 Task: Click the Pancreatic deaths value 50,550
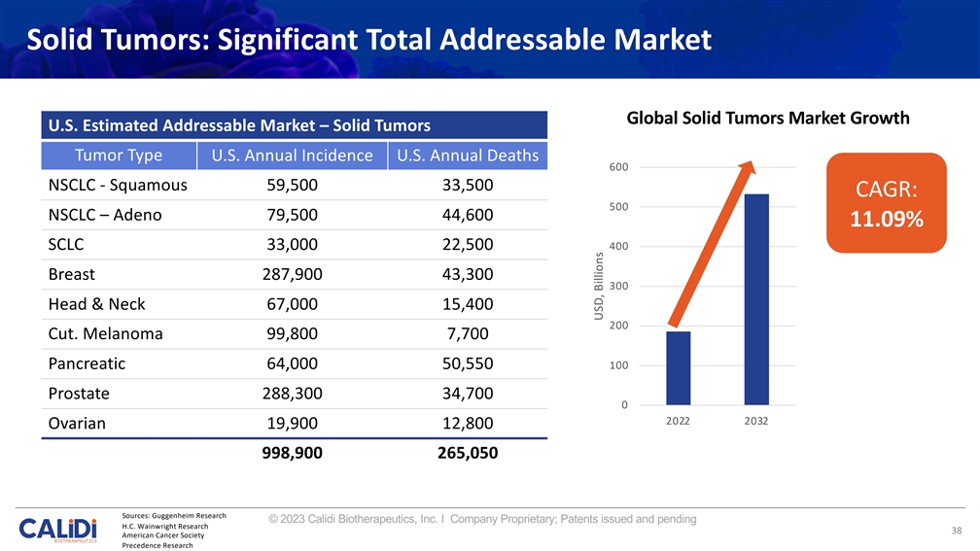(x=466, y=364)
